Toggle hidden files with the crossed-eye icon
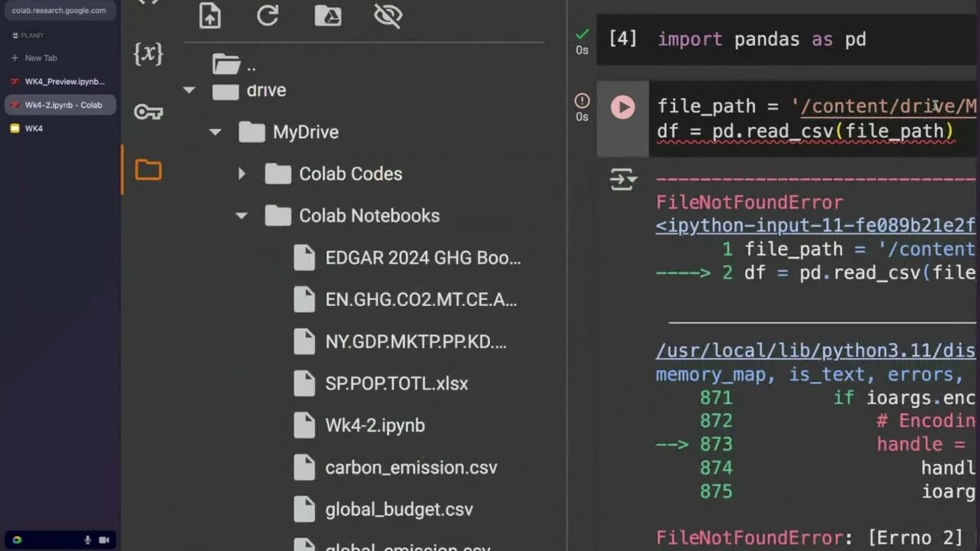 point(388,16)
